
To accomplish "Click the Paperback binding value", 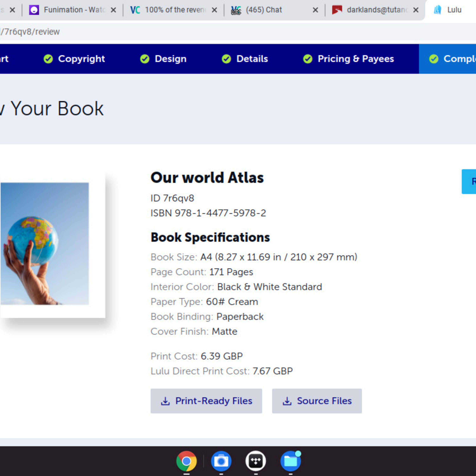I will [x=240, y=317].
